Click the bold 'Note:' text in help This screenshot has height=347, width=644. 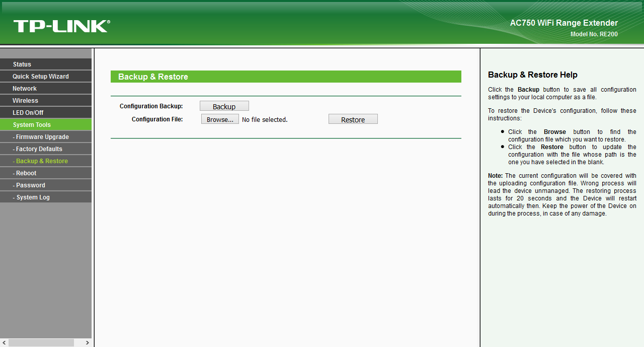(x=496, y=176)
